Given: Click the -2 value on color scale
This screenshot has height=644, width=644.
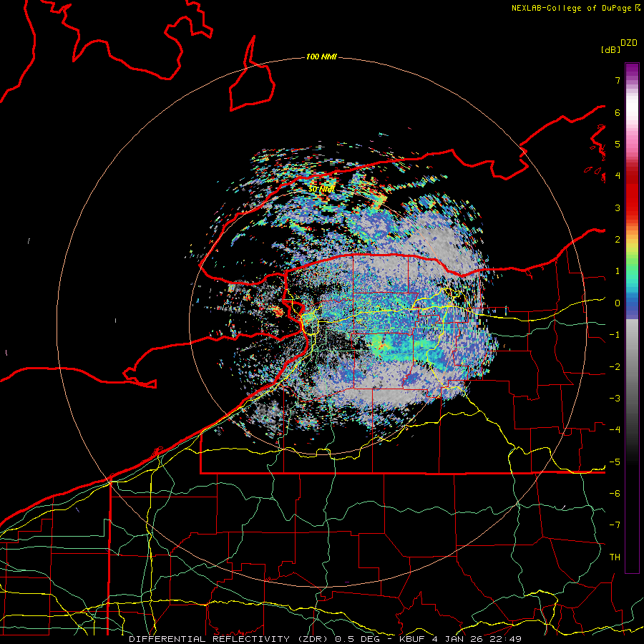Looking at the screenshot, I should [x=615, y=367].
